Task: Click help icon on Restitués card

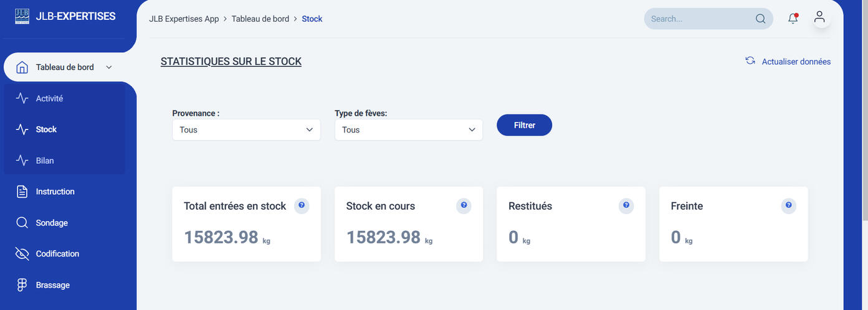Action: coord(626,205)
